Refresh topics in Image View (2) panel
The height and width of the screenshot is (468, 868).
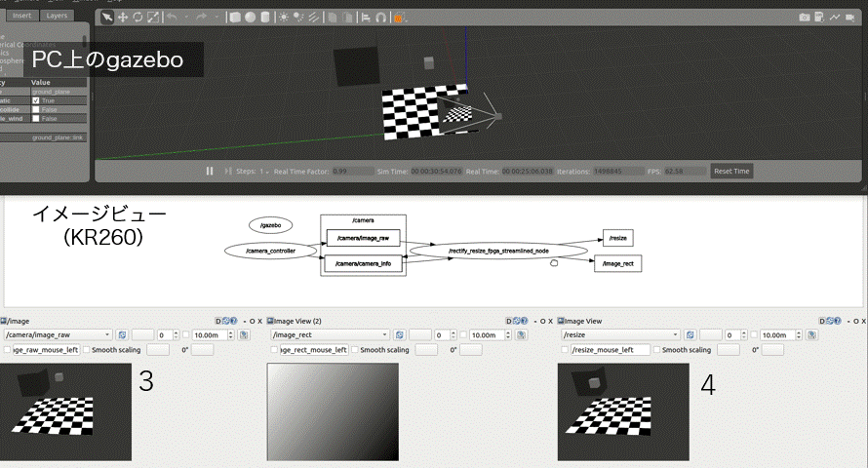tap(399, 335)
